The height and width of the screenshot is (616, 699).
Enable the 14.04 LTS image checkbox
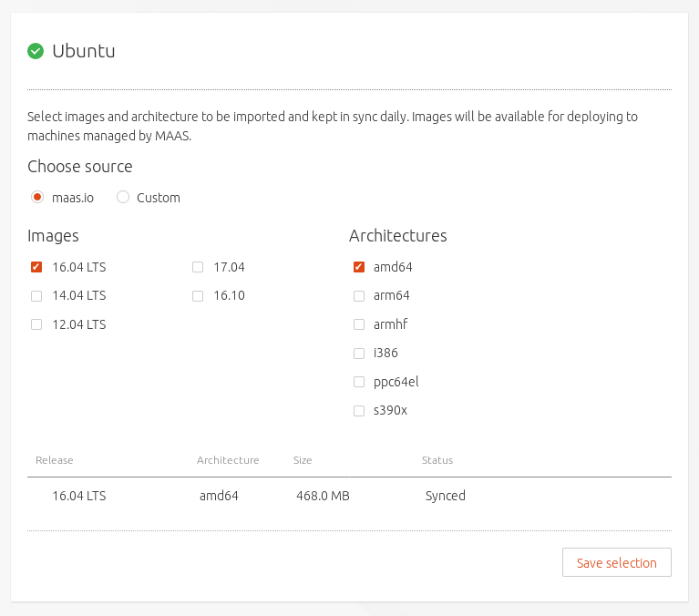click(x=36, y=296)
